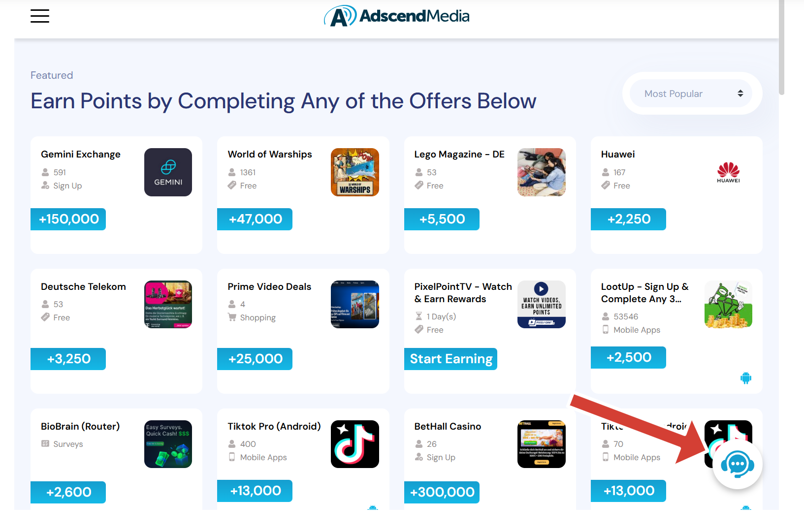This screenshot has height=532, width=804.
Task: Click the Lego Magazine photo thumbnail
Action: click(542, 172)
